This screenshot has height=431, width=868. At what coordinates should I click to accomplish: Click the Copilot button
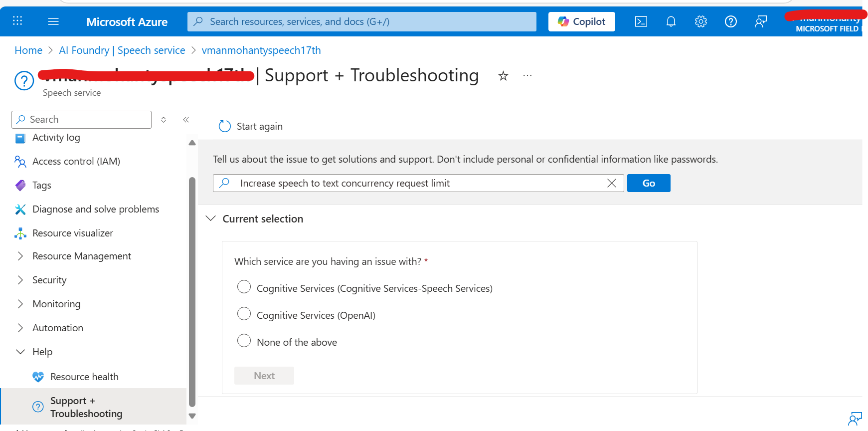point(582,21)
